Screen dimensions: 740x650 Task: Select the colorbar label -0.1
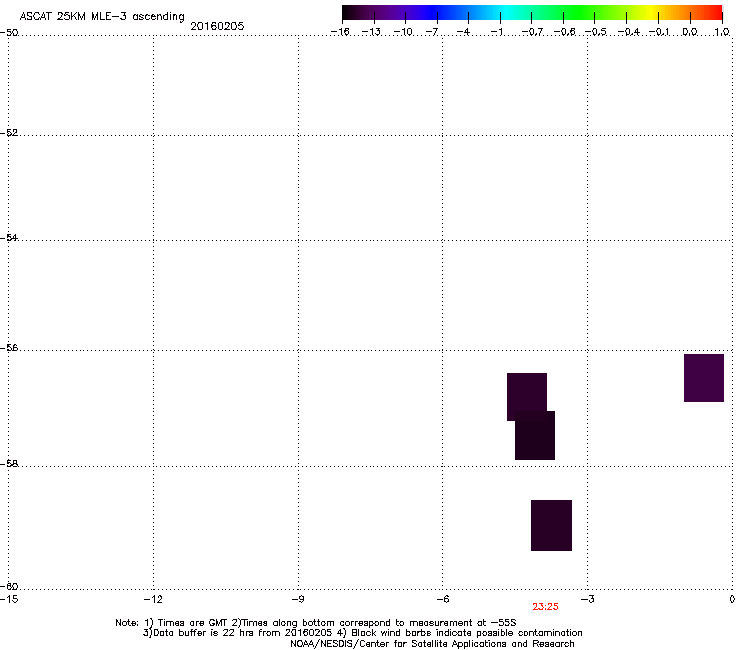[659, 32]
